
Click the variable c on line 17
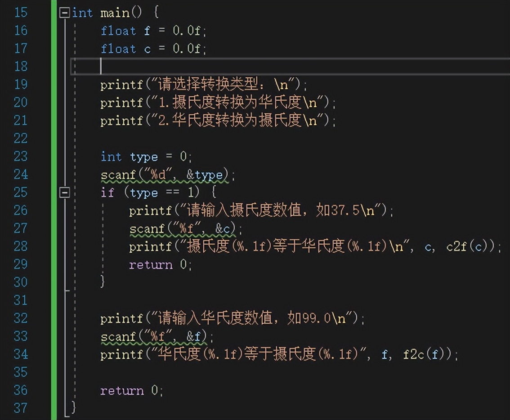[148, 49]
